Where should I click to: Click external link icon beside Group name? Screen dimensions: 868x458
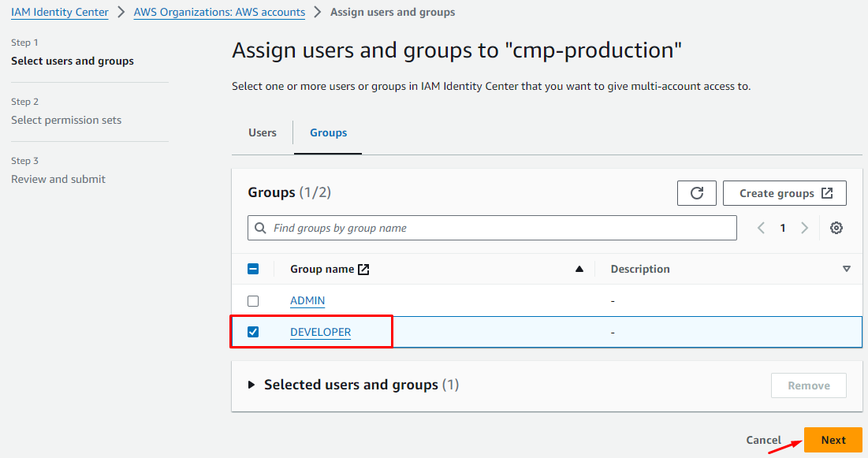(363, 269)
